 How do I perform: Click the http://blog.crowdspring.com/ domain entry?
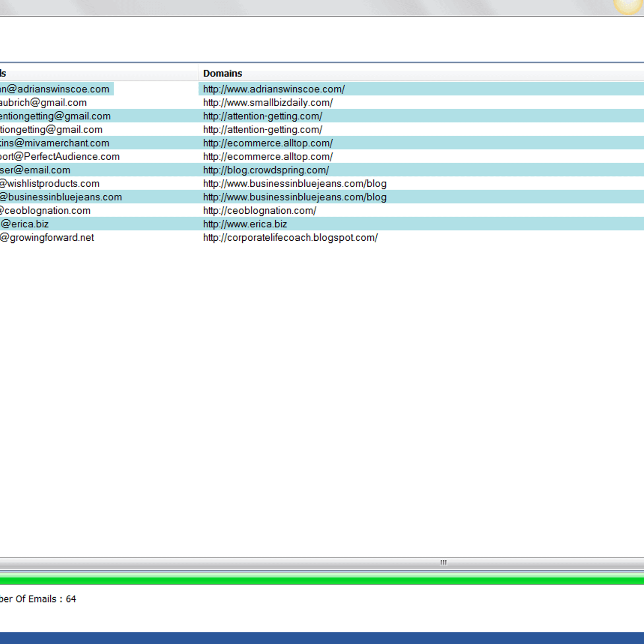pyautogui.click(x=266, y=170)
